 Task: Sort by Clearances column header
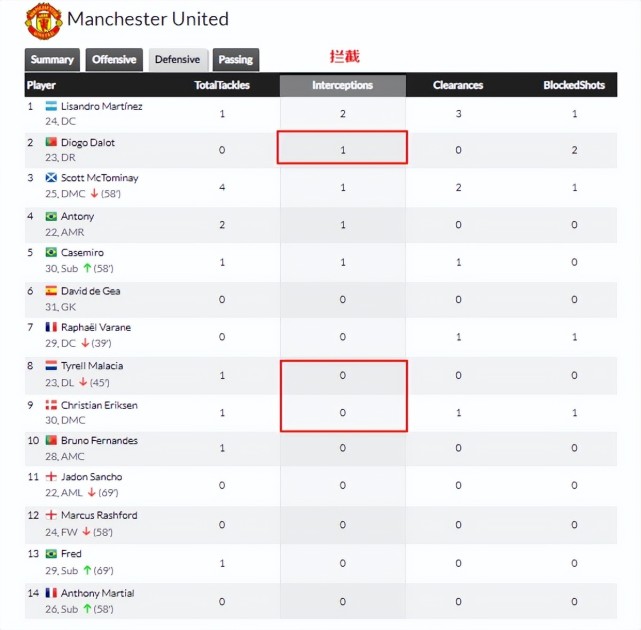[x=459, y=86]
